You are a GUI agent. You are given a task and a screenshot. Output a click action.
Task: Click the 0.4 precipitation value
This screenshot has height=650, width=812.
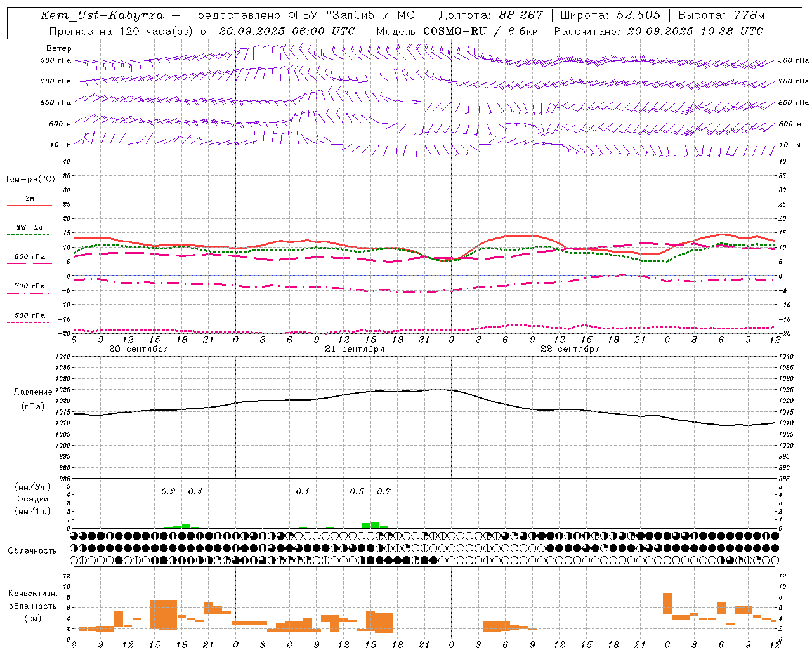[x=195, y=492]
